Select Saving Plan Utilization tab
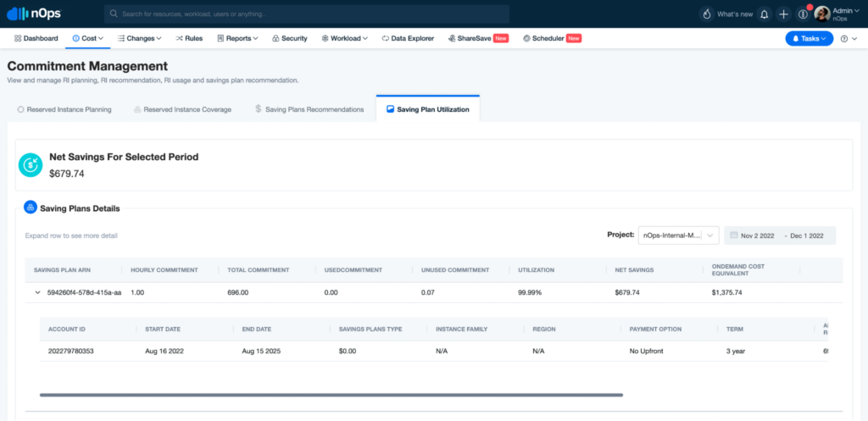 (428, 109)
